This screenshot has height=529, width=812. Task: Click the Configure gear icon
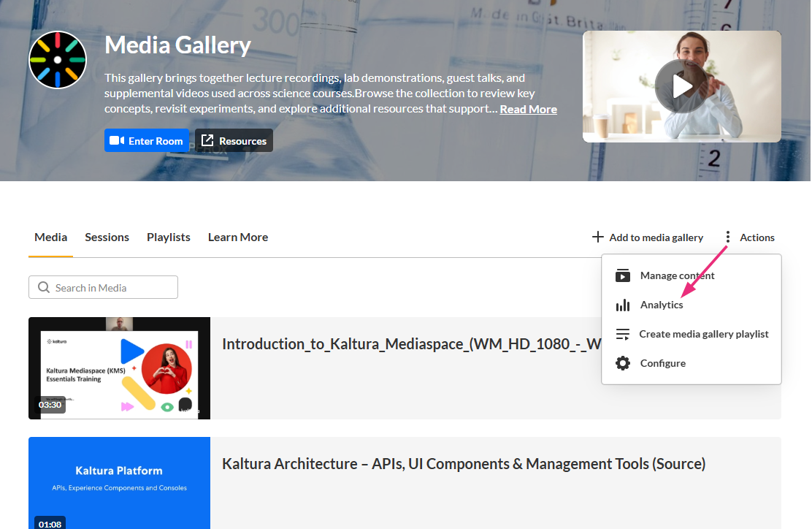click(622, 363)
